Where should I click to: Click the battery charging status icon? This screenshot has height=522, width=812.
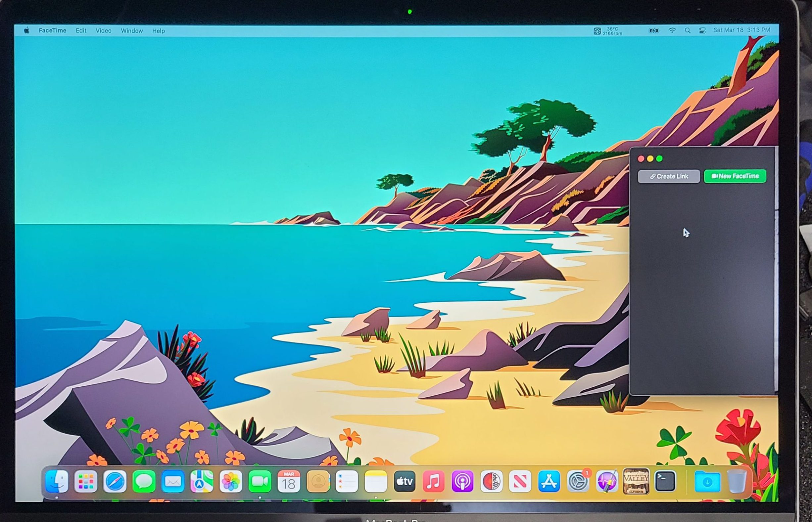click(x=653, y=31)
